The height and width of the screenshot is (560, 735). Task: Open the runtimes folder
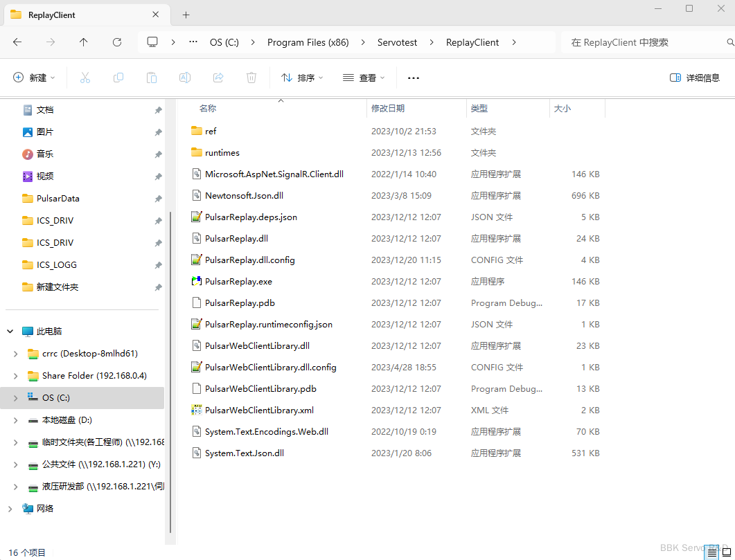pyautogui.click(x=222, y=153)
